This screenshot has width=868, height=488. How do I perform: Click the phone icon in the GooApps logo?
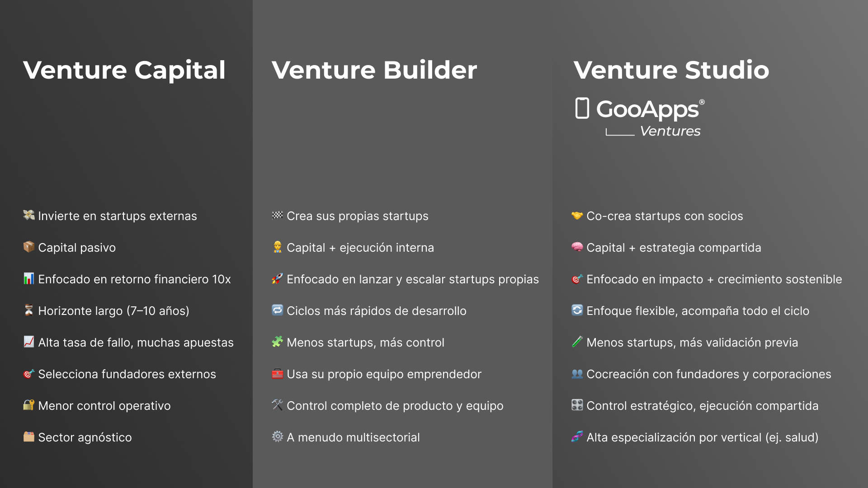582,108
